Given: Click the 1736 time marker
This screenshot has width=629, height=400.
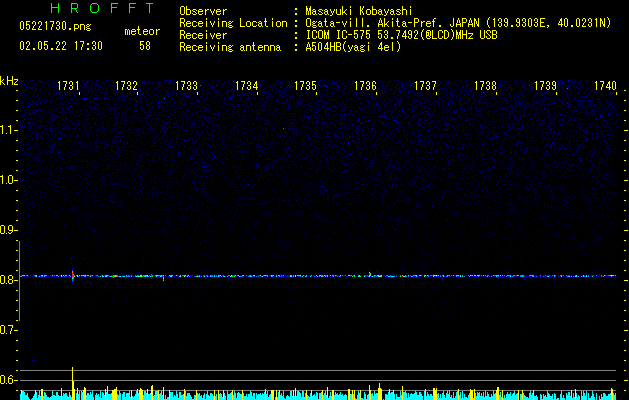Looking at the screenshot, I should coord(365,86).
